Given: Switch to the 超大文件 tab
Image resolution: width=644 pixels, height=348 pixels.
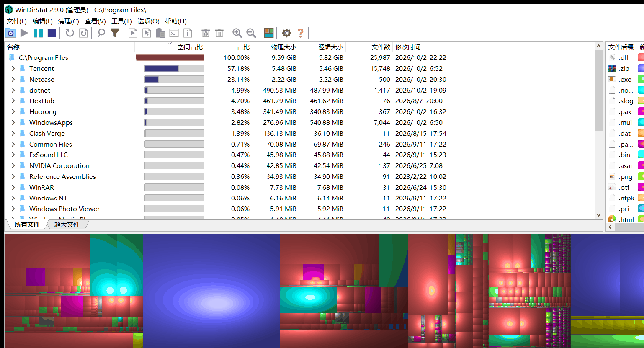Looking at the screenshot, I should click(x=67, y=225).
